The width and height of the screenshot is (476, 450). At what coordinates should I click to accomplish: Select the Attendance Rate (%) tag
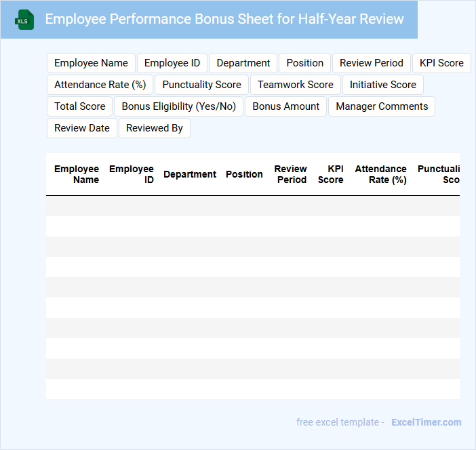click(100, 85)
